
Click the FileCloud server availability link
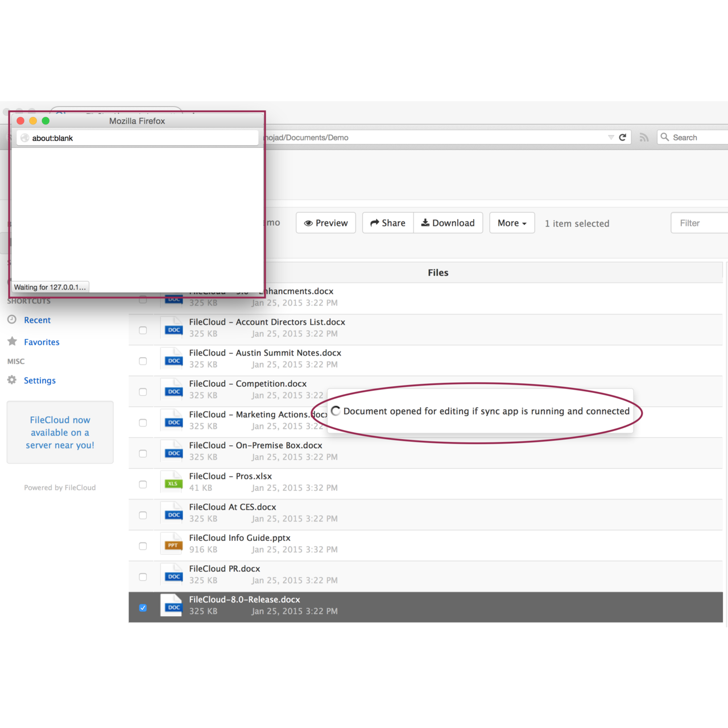click(60, 432)
